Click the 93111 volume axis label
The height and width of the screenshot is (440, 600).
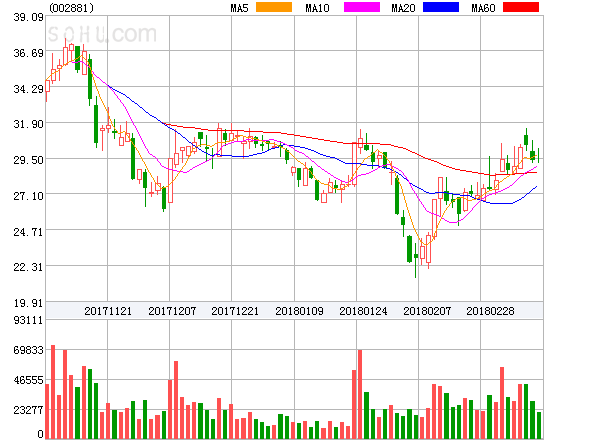(x=28, y=320)
